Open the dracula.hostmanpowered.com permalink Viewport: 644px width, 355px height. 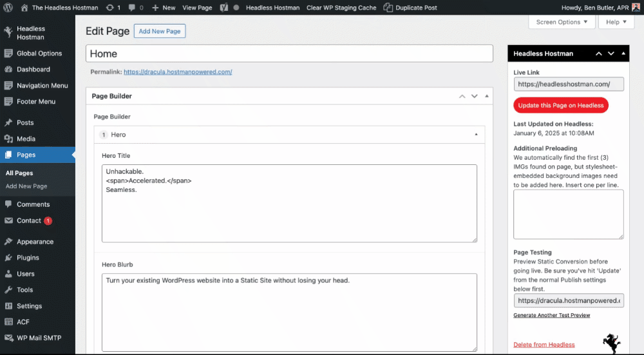(x=178, y=72)
